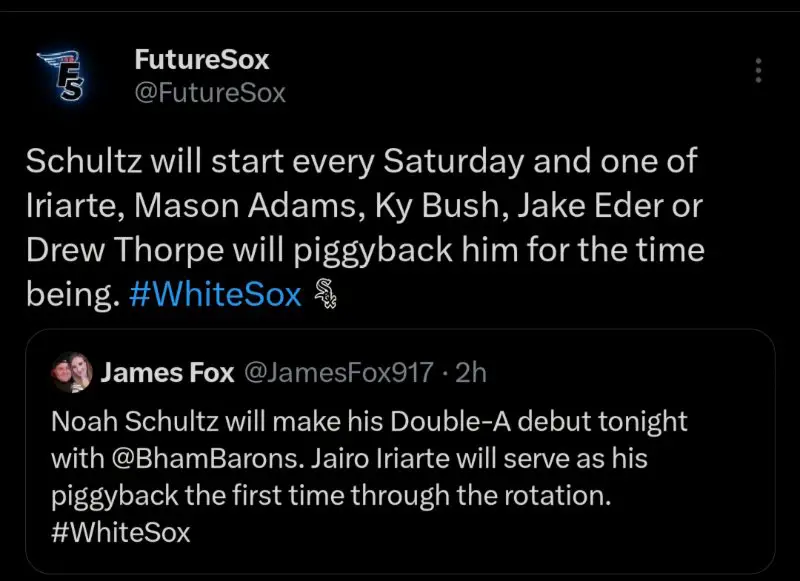
Task: Click the James Fox author name
Action: coord(168,373)
